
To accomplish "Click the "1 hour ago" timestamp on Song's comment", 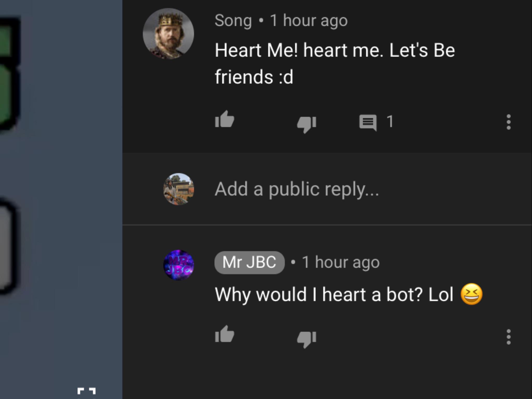I will point(309,21).
